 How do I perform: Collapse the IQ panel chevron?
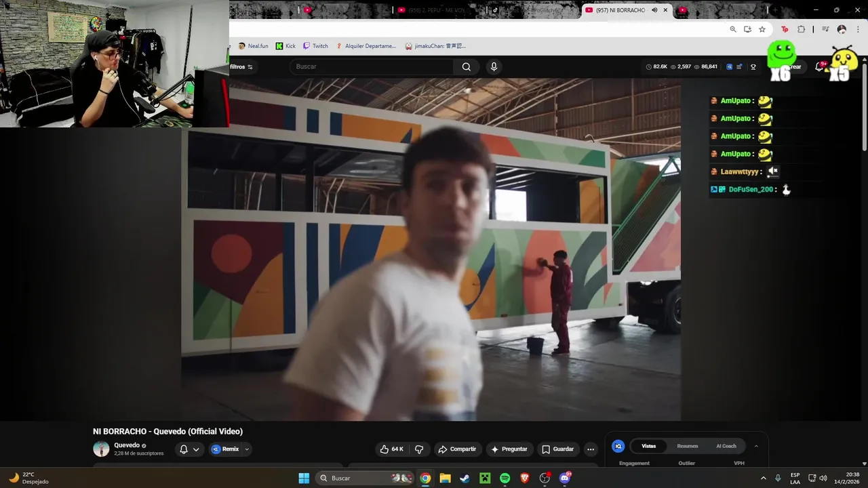click(x=756, y=446)
